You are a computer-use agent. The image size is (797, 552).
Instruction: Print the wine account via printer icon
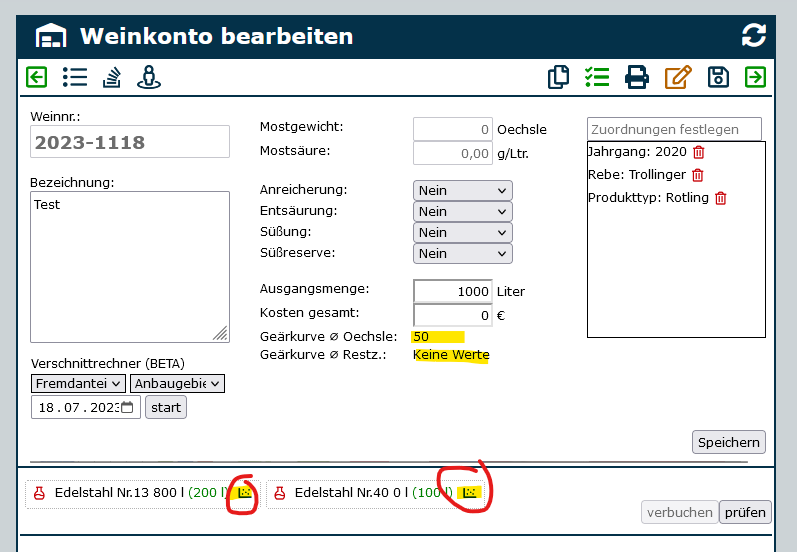(637, 77)
